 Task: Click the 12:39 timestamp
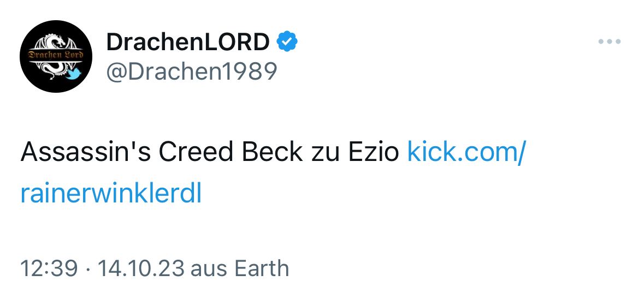tap(49, 268)
